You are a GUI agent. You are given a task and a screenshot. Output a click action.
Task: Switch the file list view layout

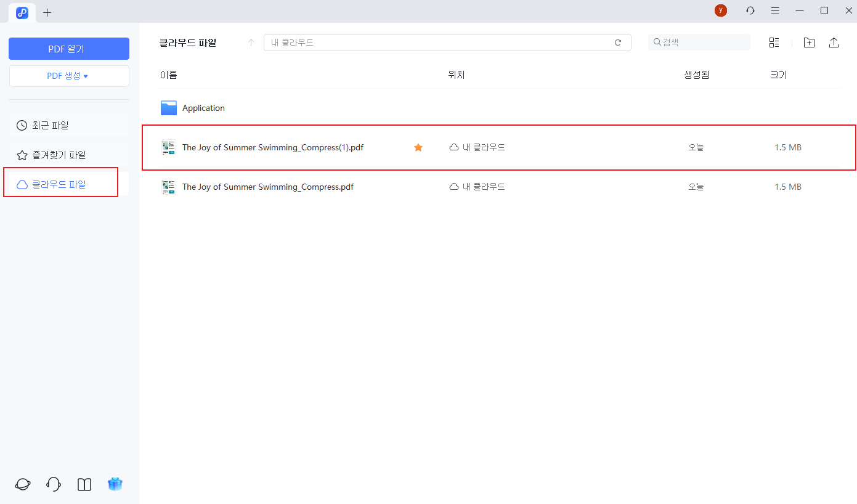pos(774,43)
